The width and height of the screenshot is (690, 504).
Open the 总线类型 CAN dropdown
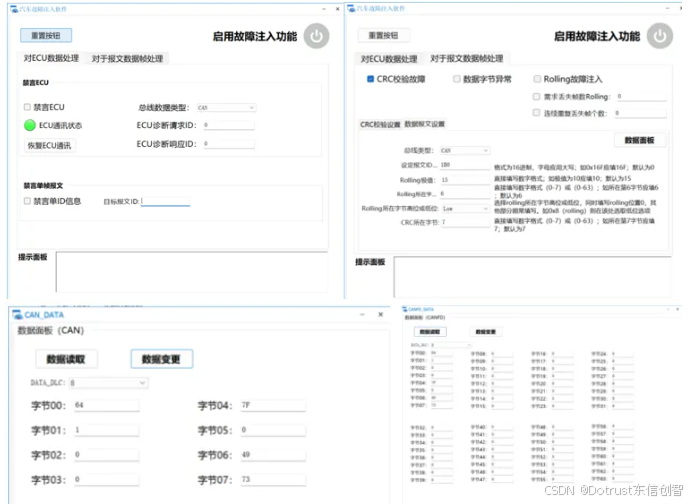(465, 151)
